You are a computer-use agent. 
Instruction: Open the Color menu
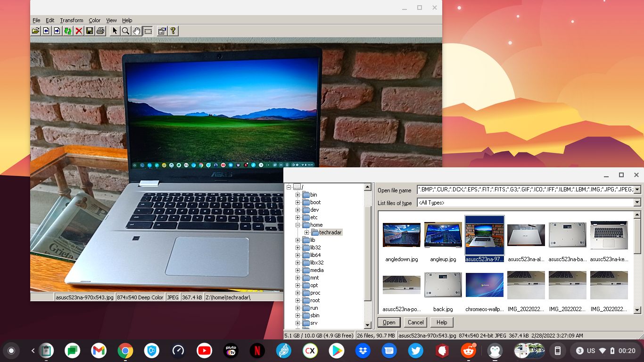[95, 20]
